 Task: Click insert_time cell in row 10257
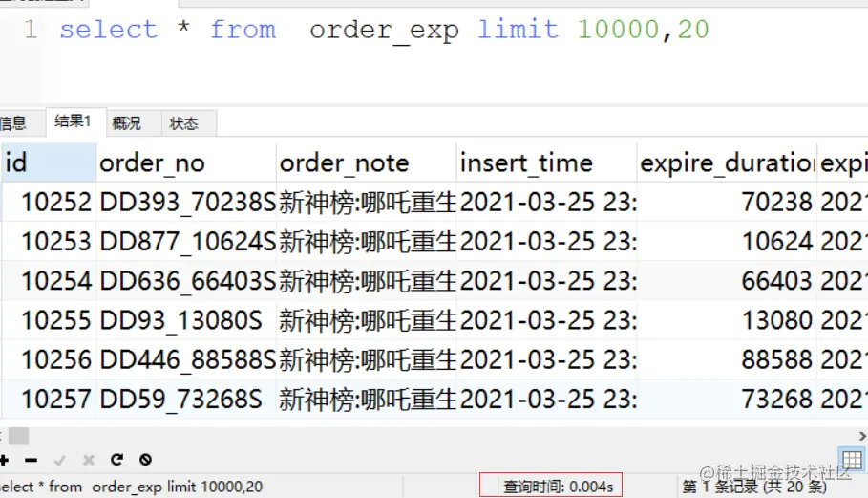(x=547, y=399)
